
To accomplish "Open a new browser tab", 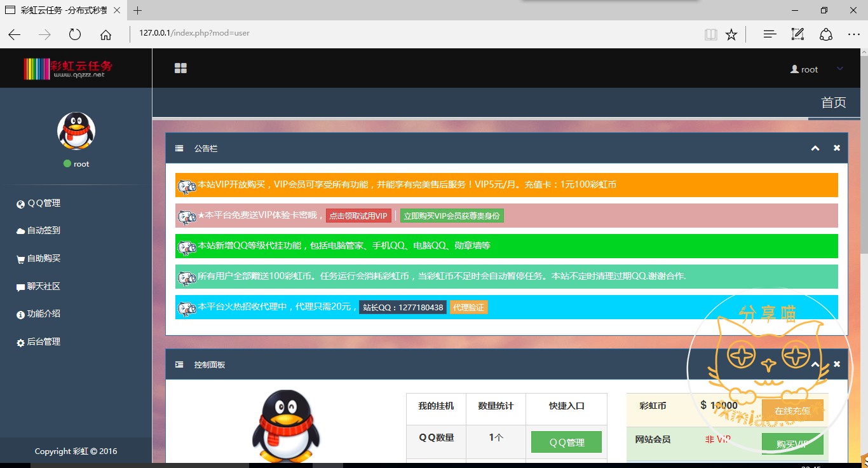I will coord(137,10).
